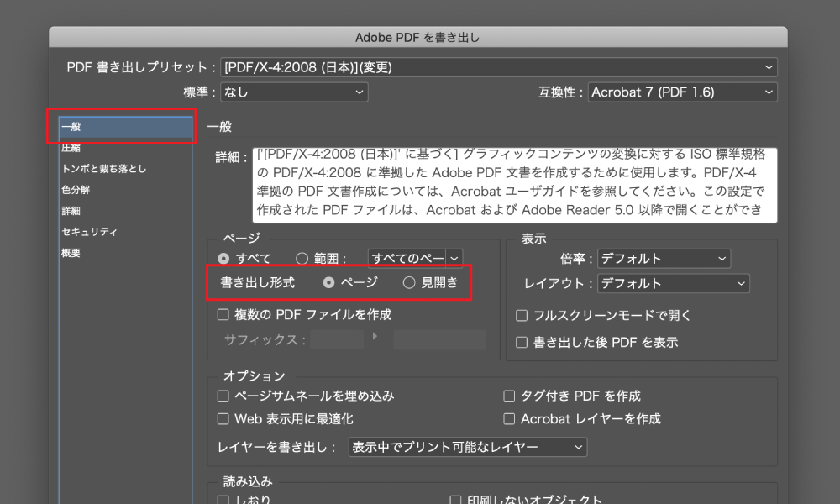840x504 pixels.
Task: Open the レイヤーを書き出し dropdown
Action: pyautogui.click(x=468, y=447)
